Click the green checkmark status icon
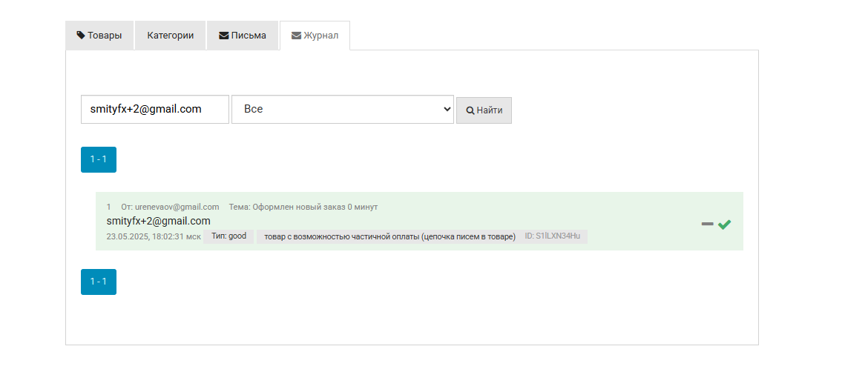Image resolution: width=868 pixels, height=392 pixels. coord(725,224)
